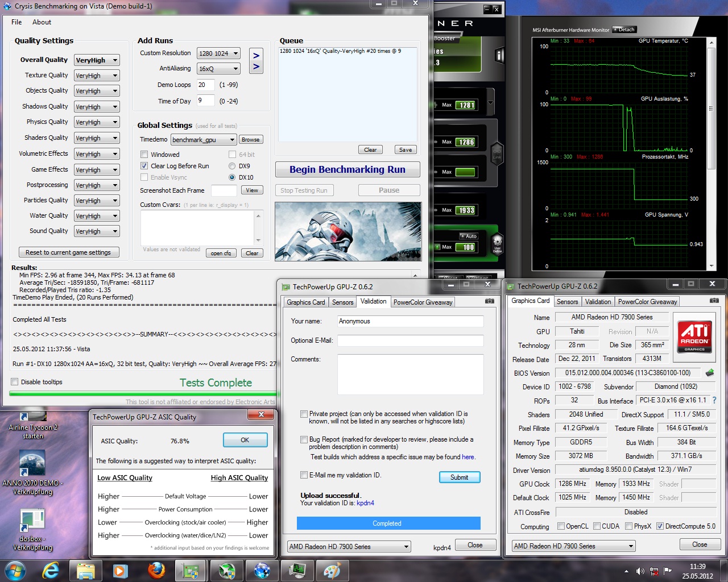Viewport: 728px width, 582px height.
Task: Click Begin Benchmarking Run button
Action: tap(348, 169)
